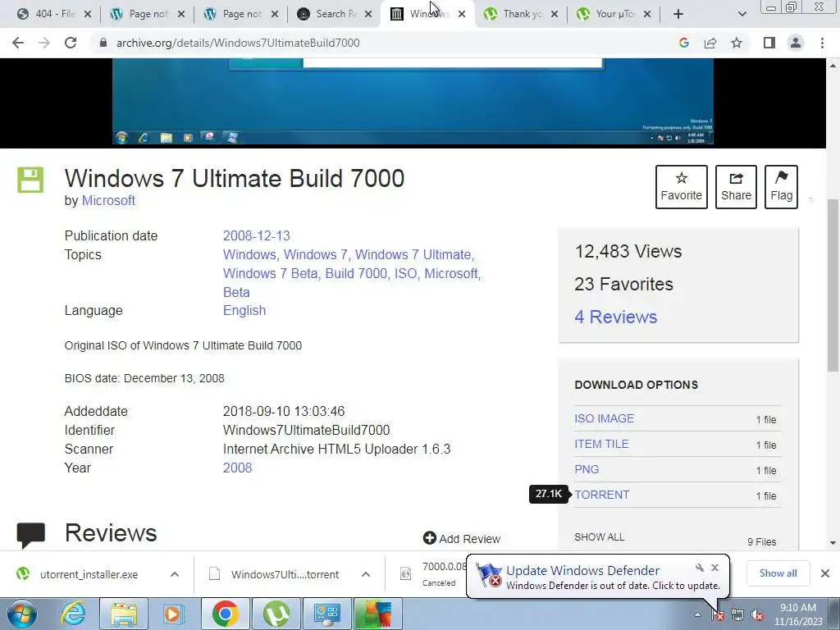The width and height of the screenshot is (840, 630).
Task: Reload the archive.org page
Action: point(71,43)
